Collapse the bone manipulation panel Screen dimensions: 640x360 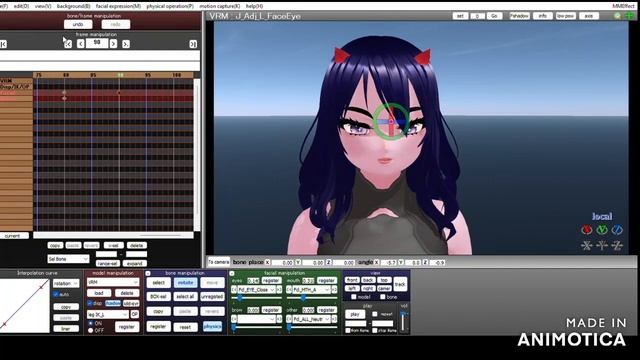tap(148, 273)
